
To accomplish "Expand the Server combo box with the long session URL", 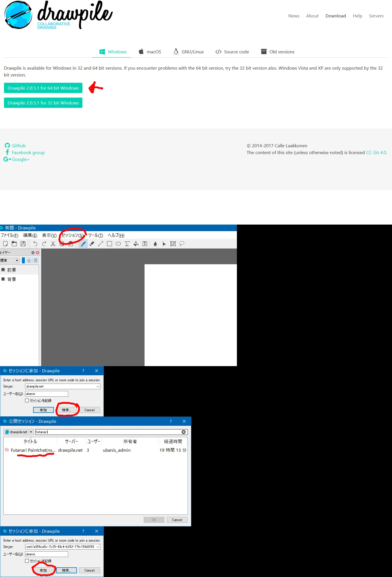I will pos(98,547).
